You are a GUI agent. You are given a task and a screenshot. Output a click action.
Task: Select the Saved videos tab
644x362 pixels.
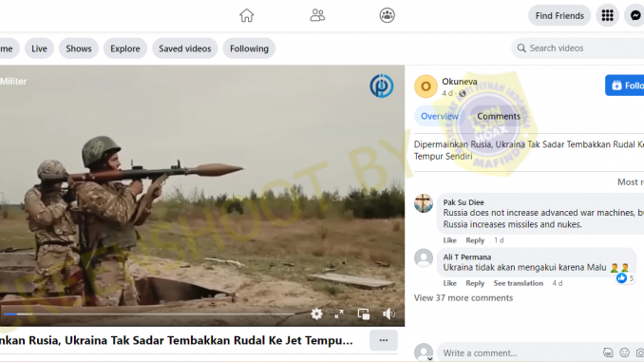tap(185, 48)
